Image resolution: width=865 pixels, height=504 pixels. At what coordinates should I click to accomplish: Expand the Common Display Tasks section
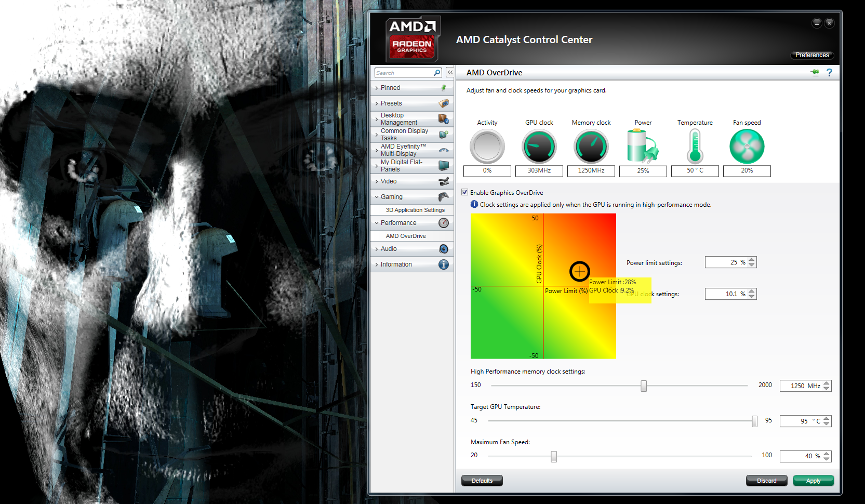[377, 135]
